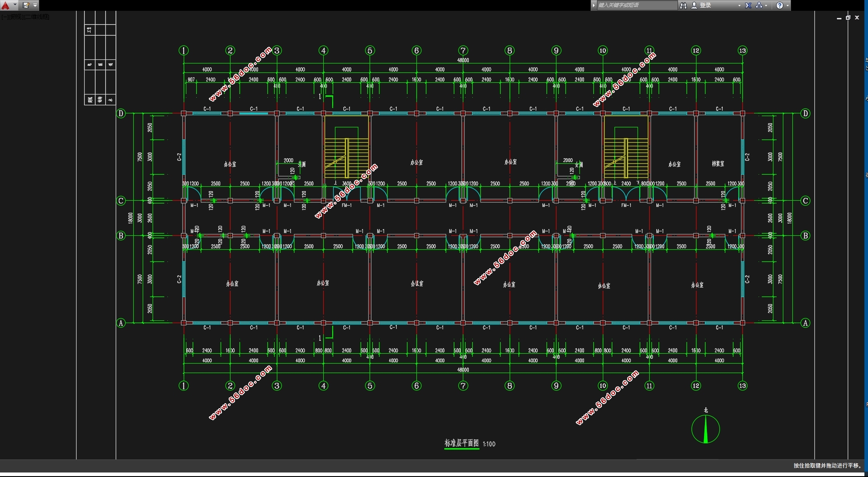The width and height of the screenshot is (868, 477).
Task: Select the 男厕 room label
Action: (302, 164)
